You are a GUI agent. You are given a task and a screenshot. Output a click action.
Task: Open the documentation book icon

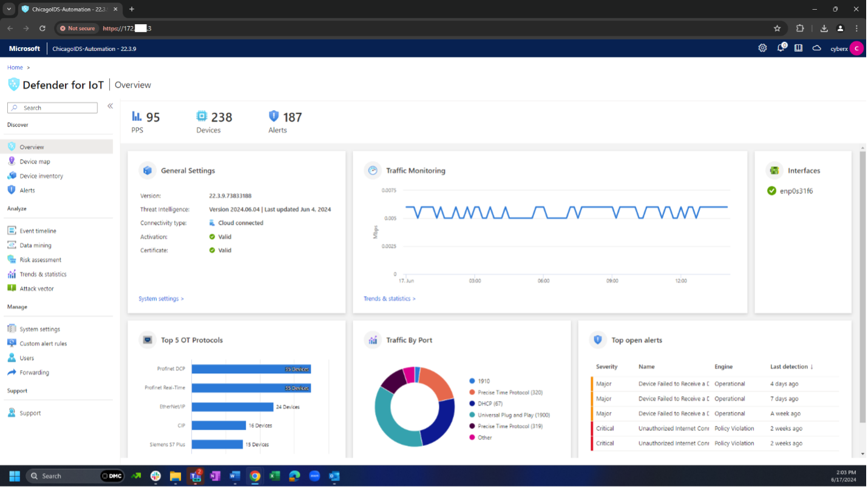point(799,49)
